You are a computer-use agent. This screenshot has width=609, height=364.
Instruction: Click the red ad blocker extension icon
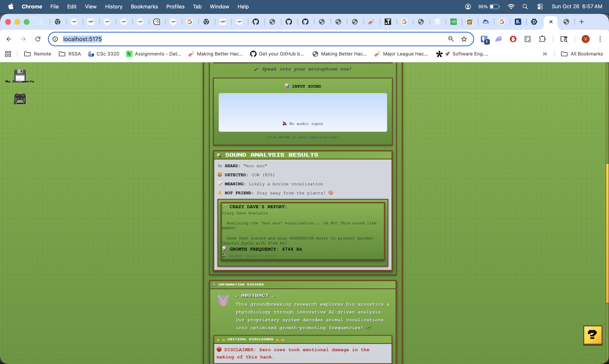[x=513, y=39]
